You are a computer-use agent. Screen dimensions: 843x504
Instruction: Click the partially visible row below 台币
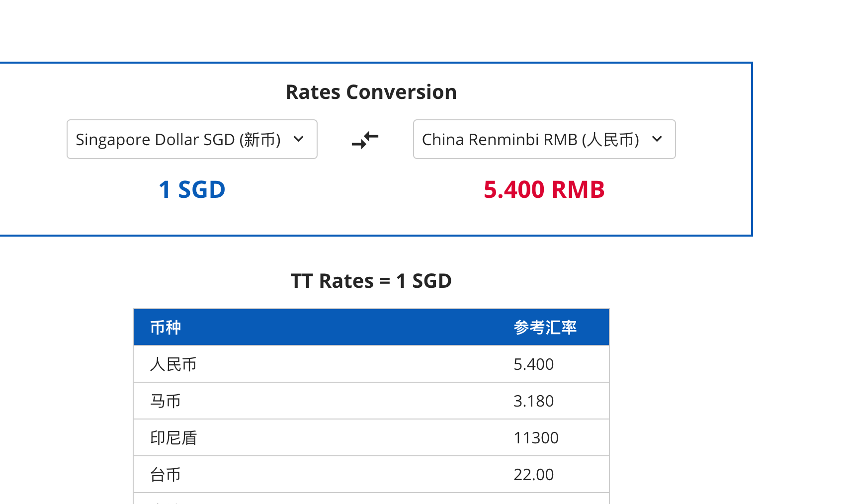click(x=371, y=499)
